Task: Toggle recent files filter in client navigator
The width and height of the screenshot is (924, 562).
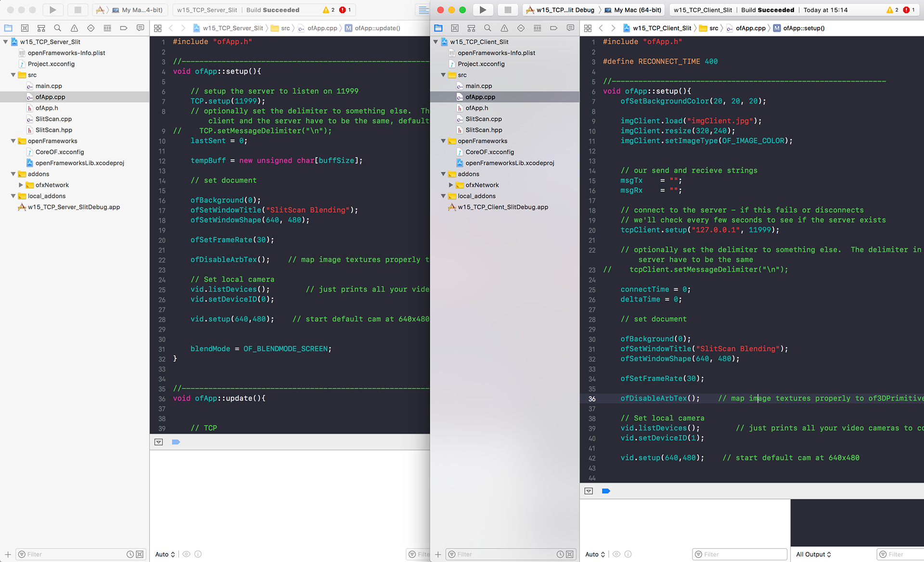Action: (x=560, y=554)
